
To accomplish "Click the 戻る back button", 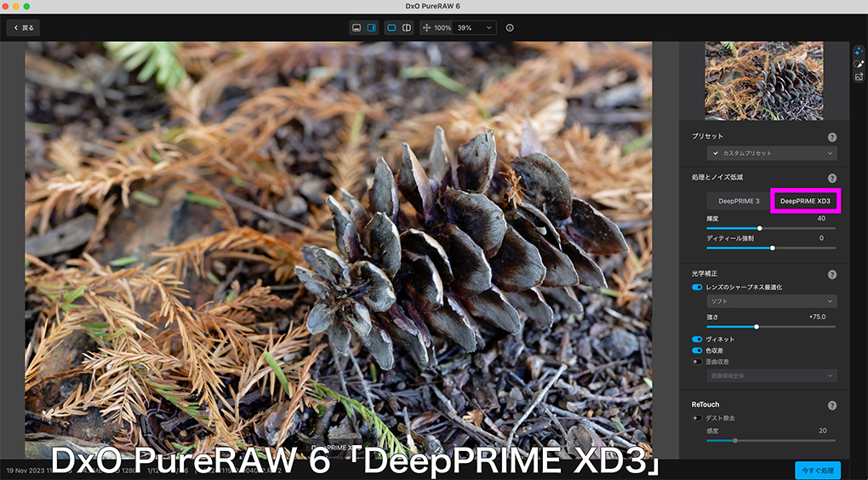I will (23, 28).
